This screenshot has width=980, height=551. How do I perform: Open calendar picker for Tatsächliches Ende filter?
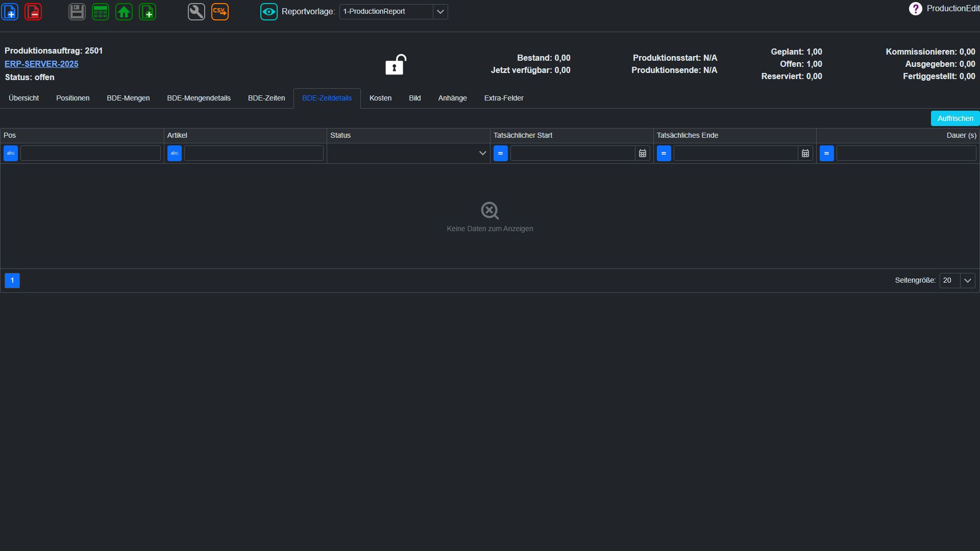pos(805,153)
